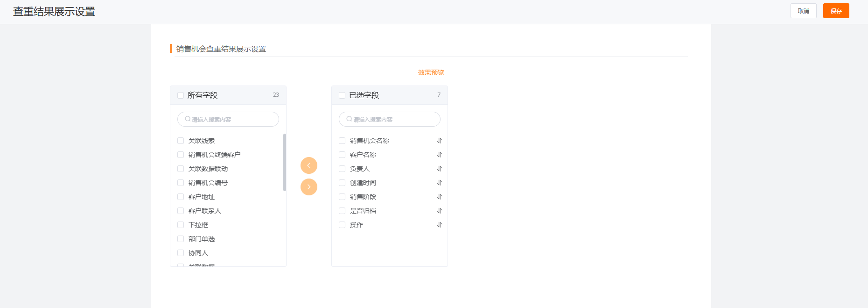Click the 保存 button
The width and height of the screenshot is (868, 308).
[836, 11]
